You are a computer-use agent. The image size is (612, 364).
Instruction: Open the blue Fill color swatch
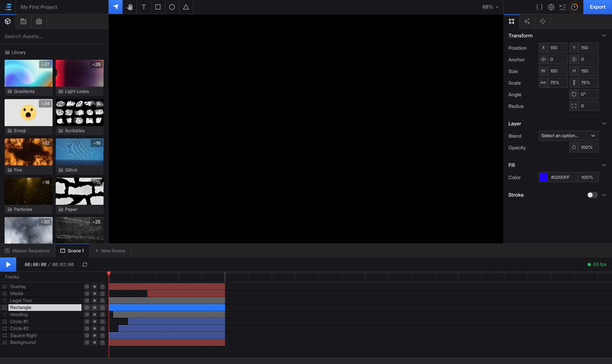(x=543, y=177)
